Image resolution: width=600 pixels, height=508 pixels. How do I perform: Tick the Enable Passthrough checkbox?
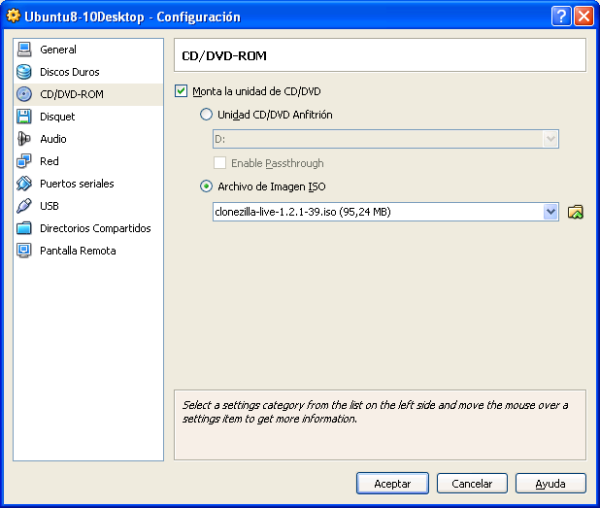tap(219, 163)
